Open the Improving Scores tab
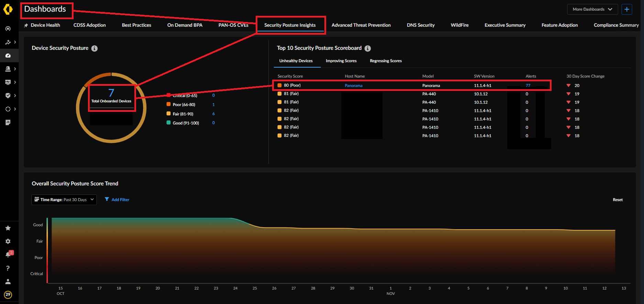The width and height of the screenshot is (644, 304). point(341,61)
